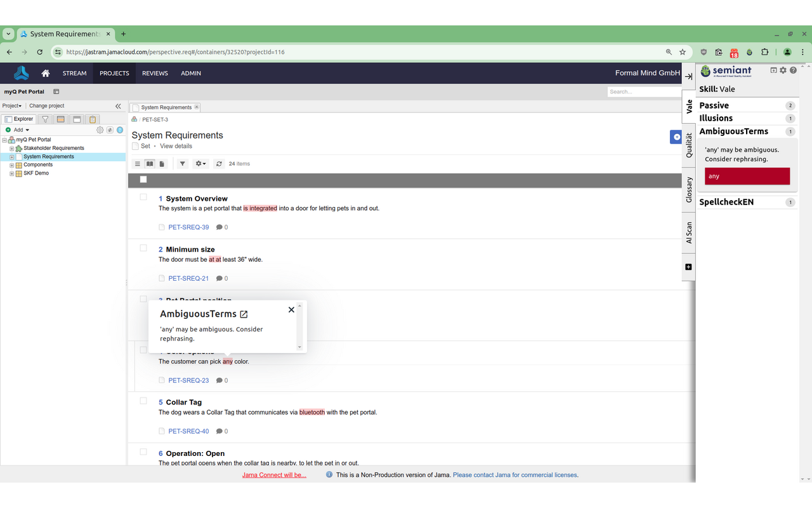Refresh the items list
The height and width of the screenshot is (508, 812).
click(219, 164)
